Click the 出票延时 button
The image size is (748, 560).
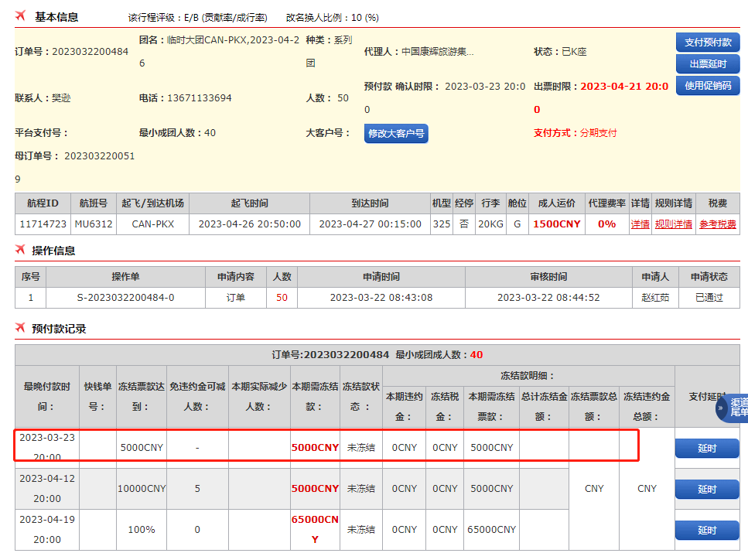click(707, 63)
